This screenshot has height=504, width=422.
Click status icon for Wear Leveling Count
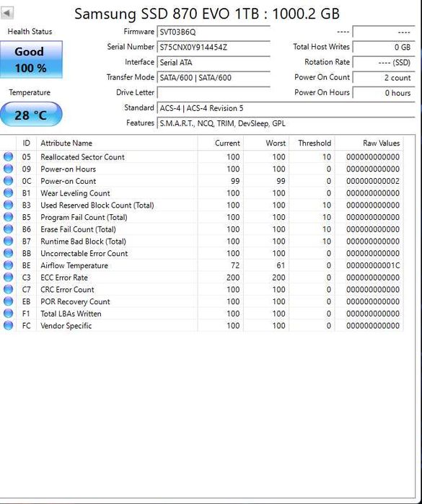(x=8, y=193)
